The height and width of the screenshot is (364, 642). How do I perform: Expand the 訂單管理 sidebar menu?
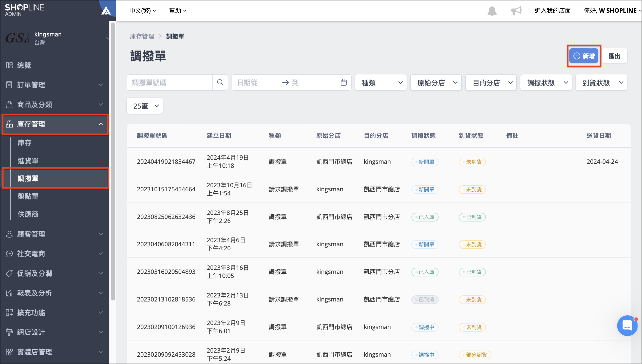54,85
